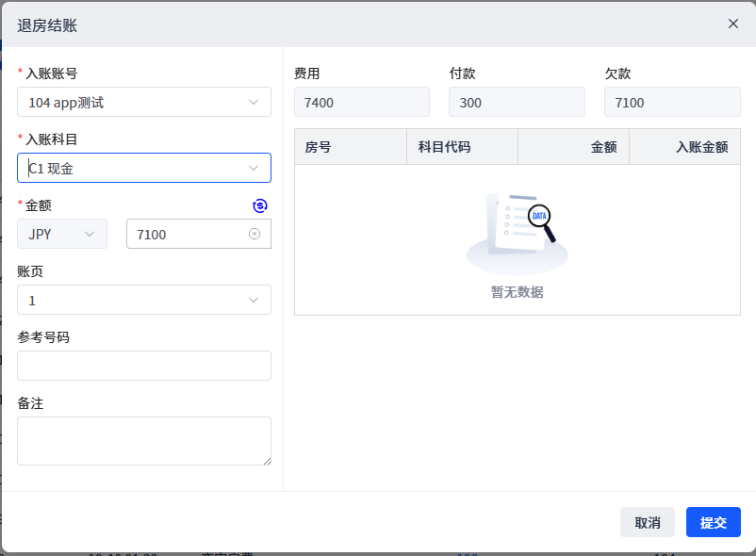Click inside the 备注 text area

(x=144, y=441)
